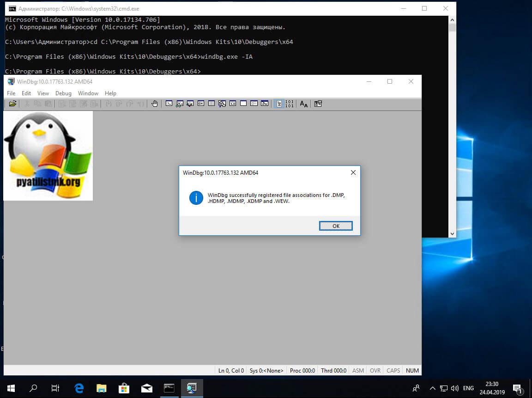
Task: Click the 'Microsoft Windows [Version 10.0.17134.706]' line
Action: [x=83, y=20]
